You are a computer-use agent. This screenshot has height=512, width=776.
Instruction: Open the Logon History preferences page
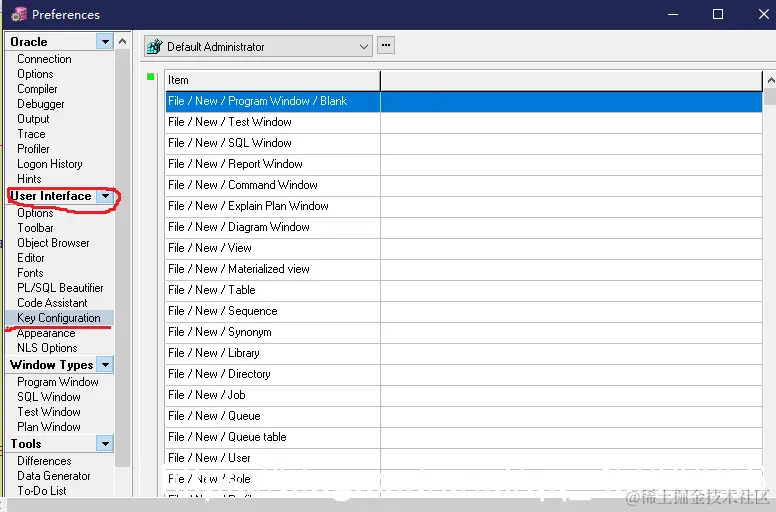(49, 164)
